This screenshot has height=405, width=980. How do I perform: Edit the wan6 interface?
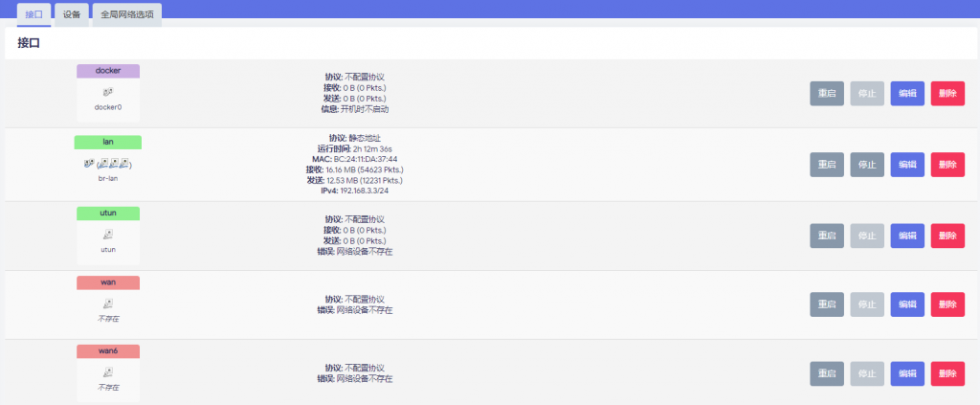point(907,373)
